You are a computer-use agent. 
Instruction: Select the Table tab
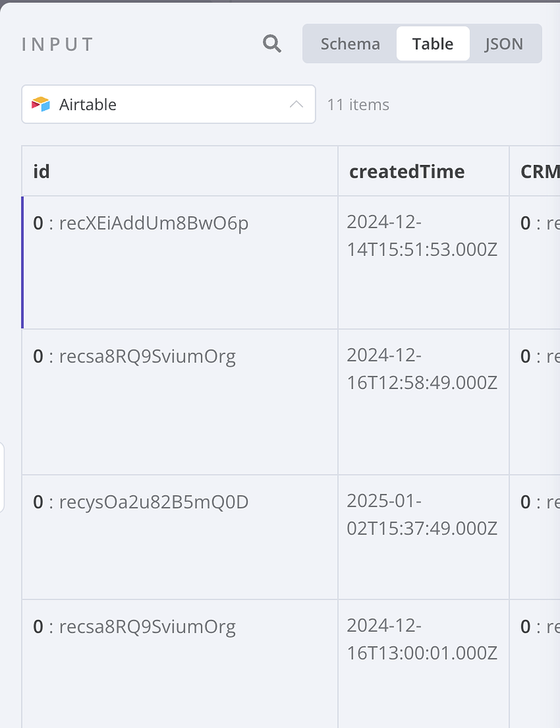[432, 43]
